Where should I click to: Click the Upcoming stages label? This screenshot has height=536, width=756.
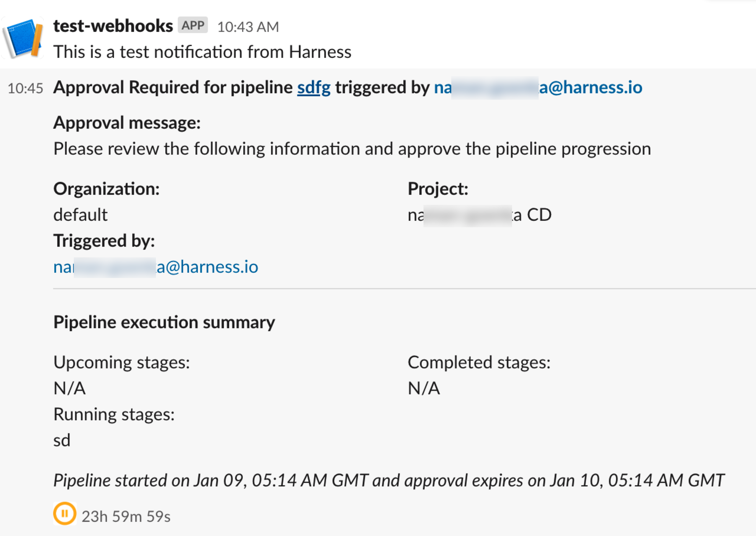(x=121, y=362)
